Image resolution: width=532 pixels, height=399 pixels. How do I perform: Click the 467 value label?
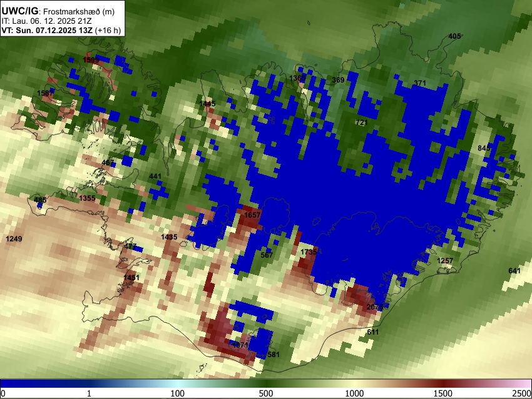pos(108,163)
